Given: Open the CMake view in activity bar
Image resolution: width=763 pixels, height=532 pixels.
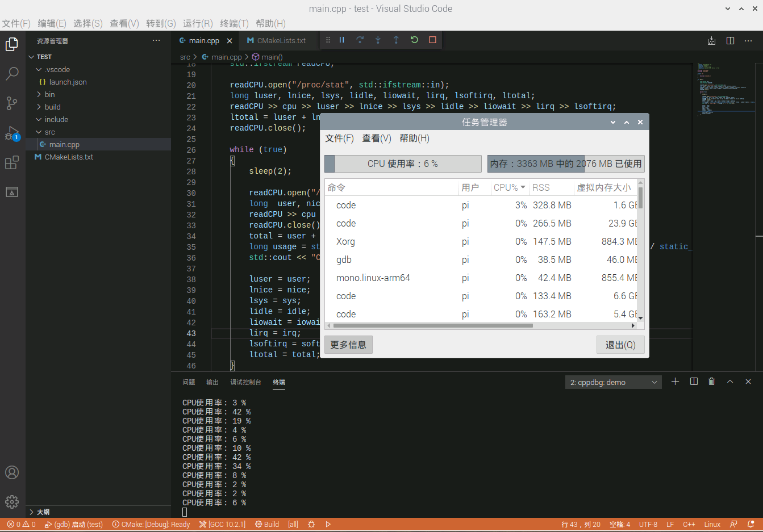Looking at the screenshot, I should 12,192.
